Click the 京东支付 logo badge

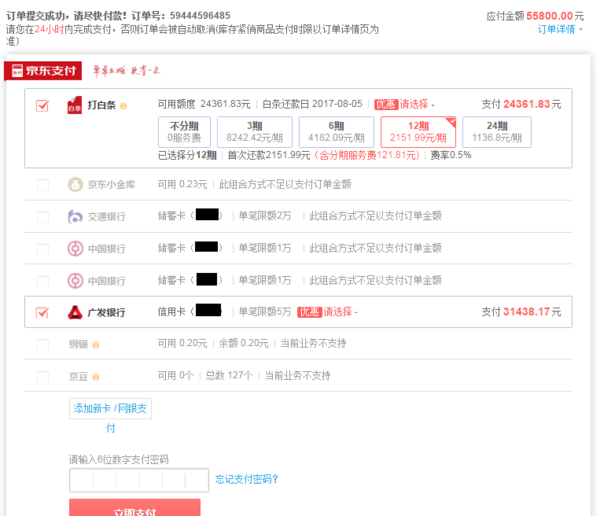tap(43, 71)
